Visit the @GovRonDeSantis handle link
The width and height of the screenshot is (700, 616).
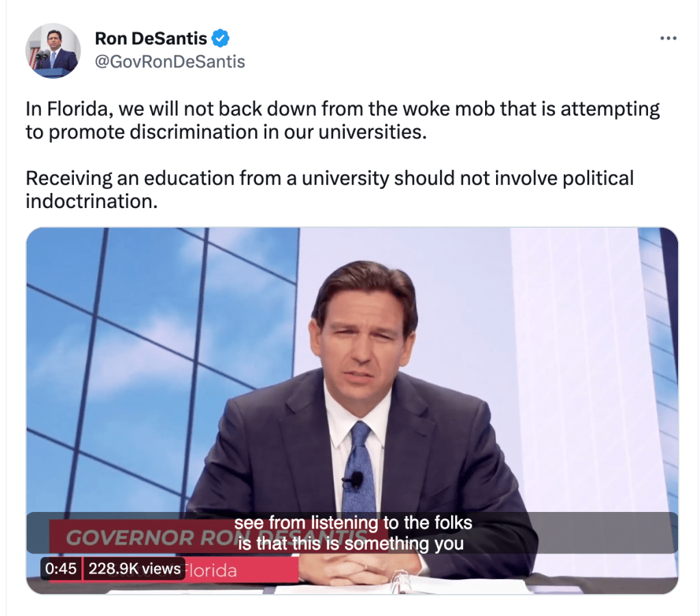point(170,62)
